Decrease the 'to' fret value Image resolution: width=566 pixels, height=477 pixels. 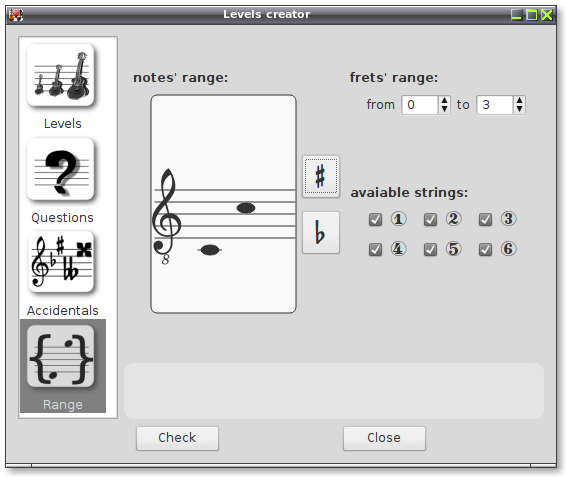pos(519,109)
